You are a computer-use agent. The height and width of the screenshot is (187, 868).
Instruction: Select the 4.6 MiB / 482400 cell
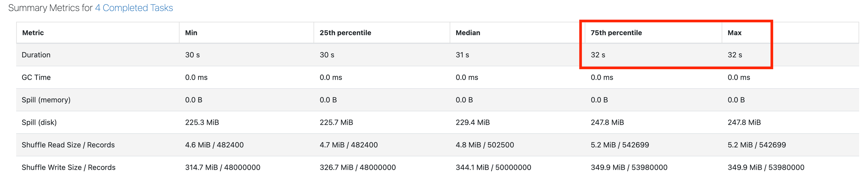pos(214,145)
